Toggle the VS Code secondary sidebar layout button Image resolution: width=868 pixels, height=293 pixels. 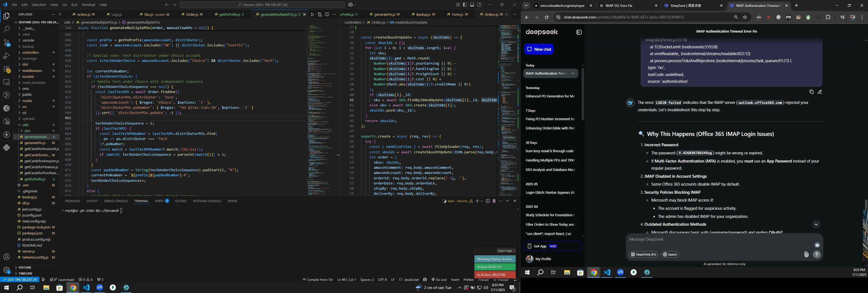point(479,5)
